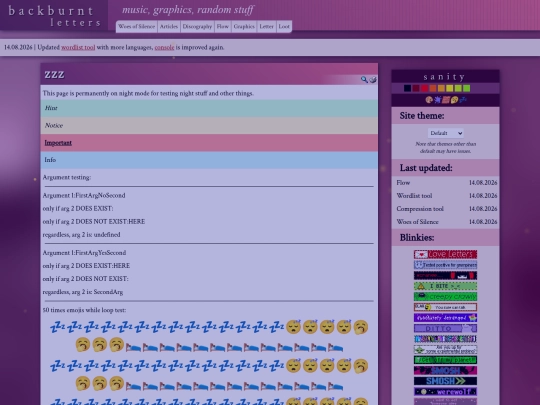Pick the bright red sanity swatch
Screen dimensions: 540x405
tap(424, 89)
